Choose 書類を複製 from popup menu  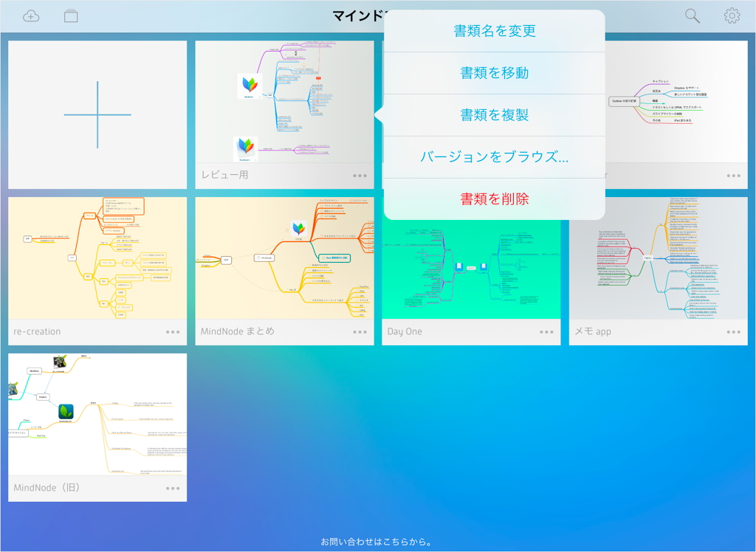coord(494,114)
